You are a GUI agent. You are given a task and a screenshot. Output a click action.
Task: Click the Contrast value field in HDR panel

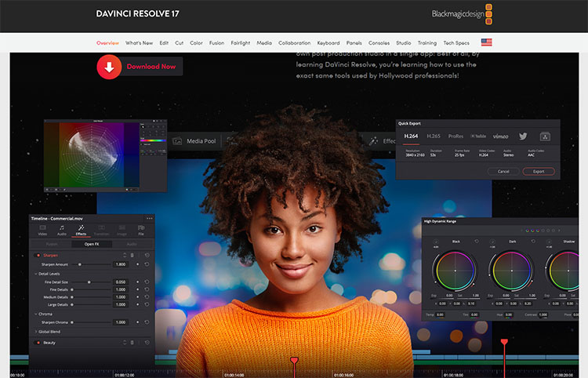tap(543, 314)
